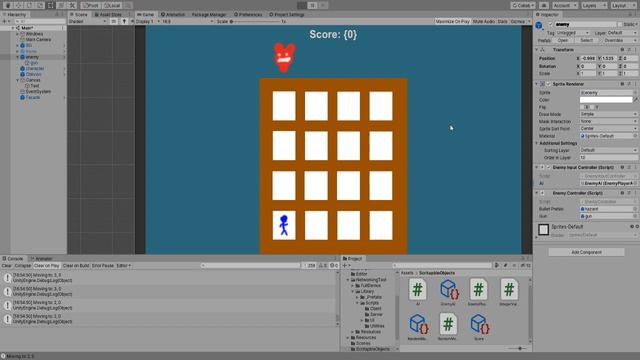Open the Display 1 dropdown
Viewport: 640px width, 360px height.
147,21
